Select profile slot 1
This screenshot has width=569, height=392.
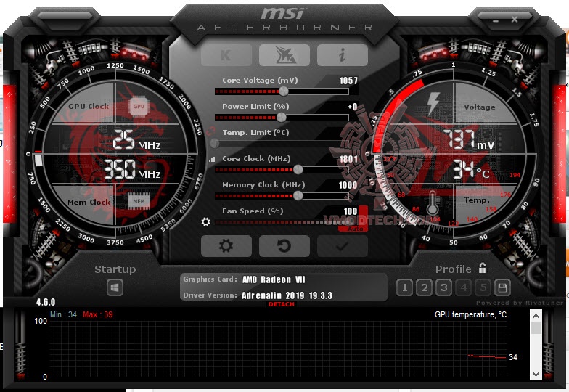[405, 287]
